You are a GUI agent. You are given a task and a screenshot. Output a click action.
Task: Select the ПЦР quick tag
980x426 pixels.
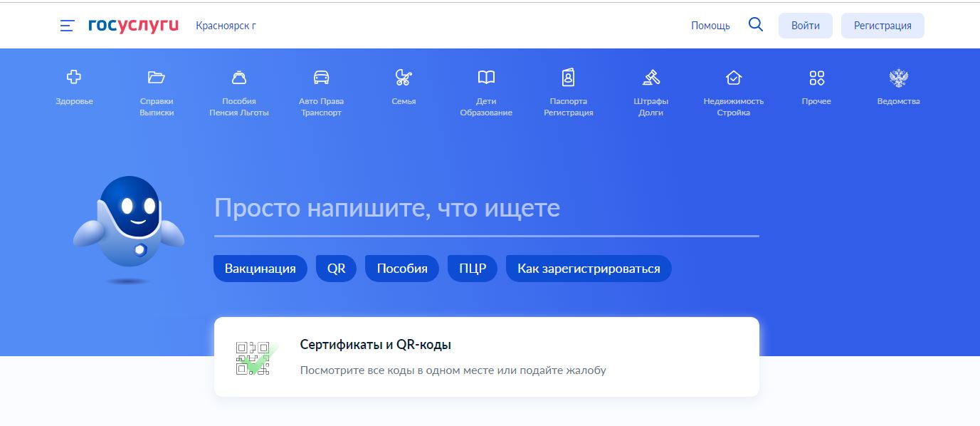tap(473, 269)
